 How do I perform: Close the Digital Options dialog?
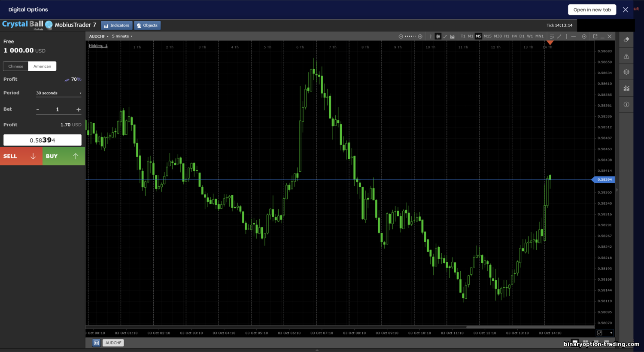[x=626, y=9]
